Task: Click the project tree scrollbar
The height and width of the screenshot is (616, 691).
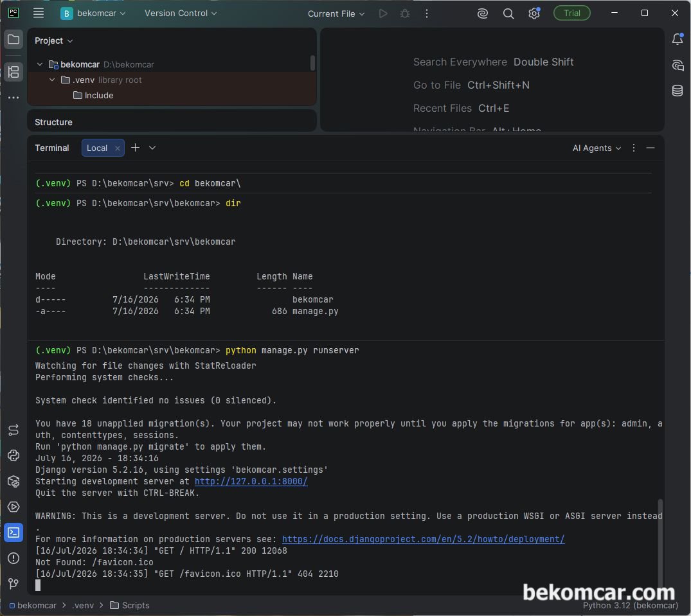Action: click(312, 62)
